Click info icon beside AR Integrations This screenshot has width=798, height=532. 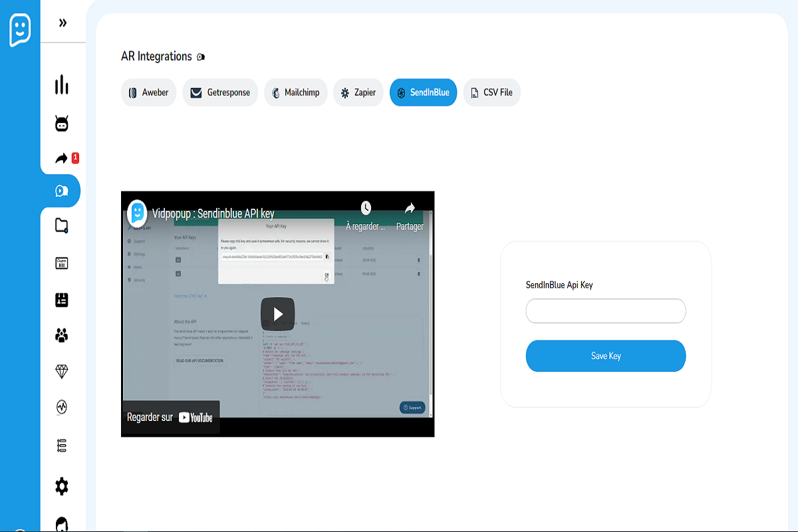click(201, 57)
